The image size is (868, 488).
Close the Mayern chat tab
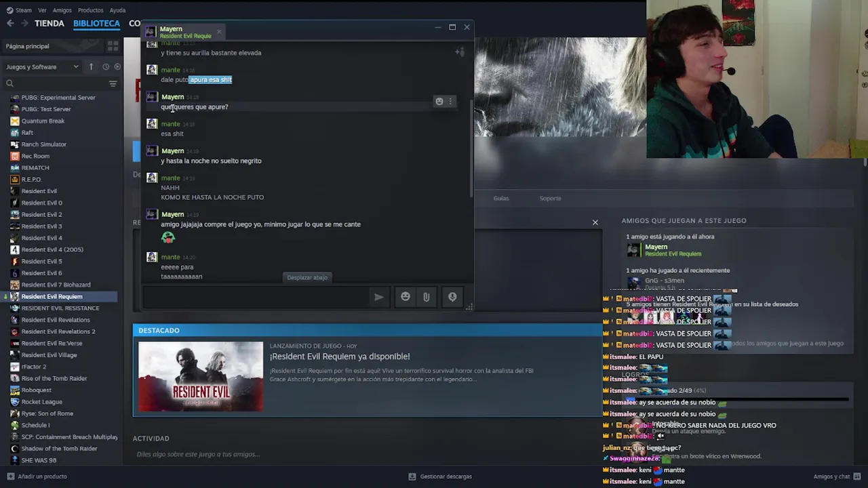tap(219, 31)
